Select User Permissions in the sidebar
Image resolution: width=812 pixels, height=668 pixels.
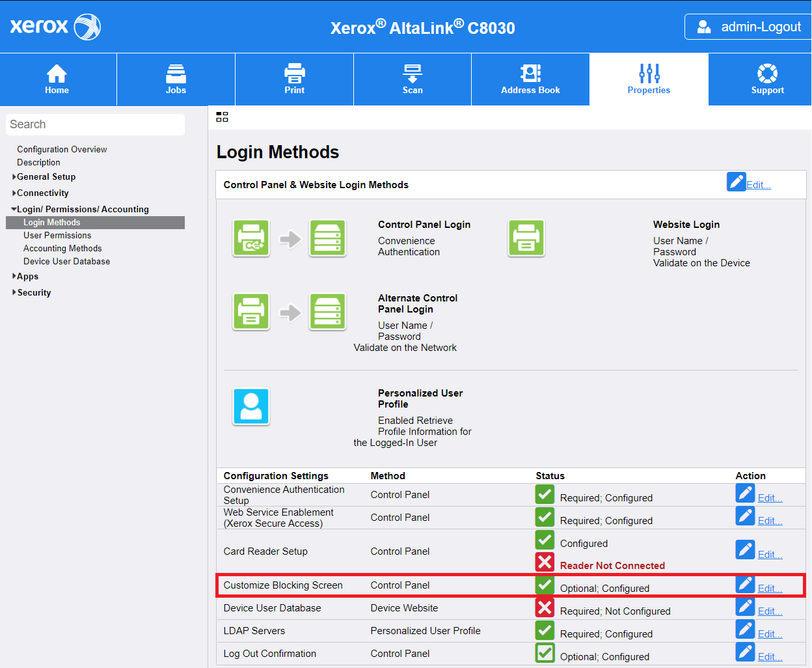click(x=57, y=236)
